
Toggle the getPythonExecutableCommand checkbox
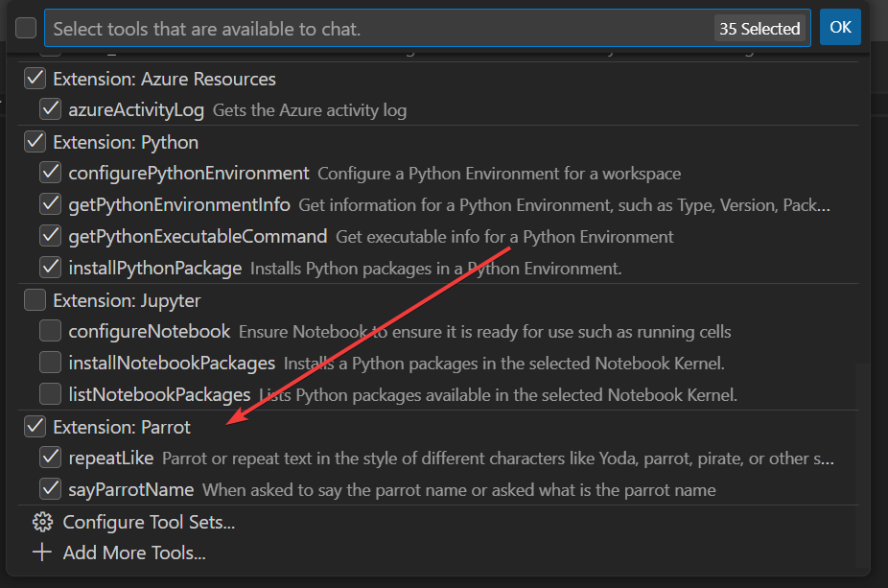pos(50,236)
